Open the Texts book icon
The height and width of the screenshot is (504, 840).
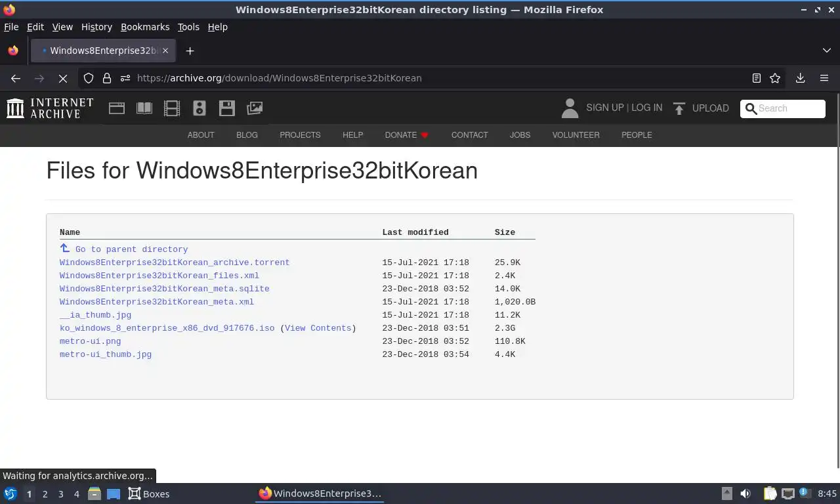click(144, 108)
